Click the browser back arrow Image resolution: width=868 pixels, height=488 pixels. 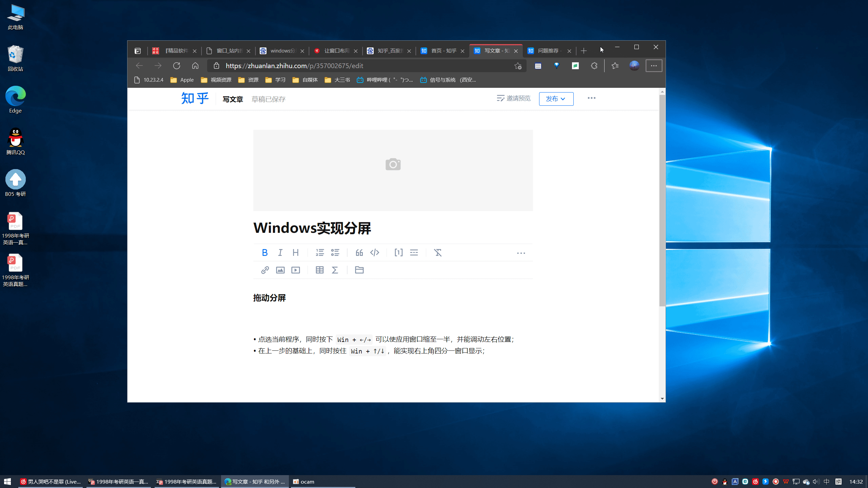coord(139,66)
